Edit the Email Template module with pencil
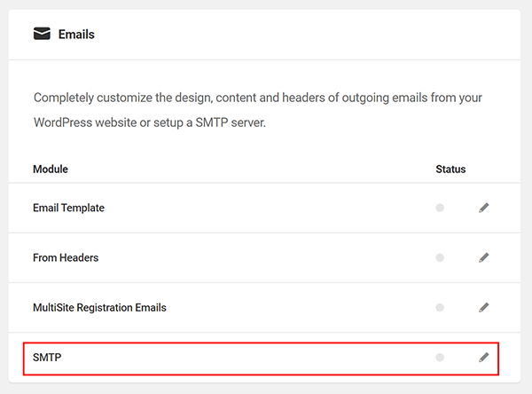The image size is (532, 394). click(x=484, y=208)
